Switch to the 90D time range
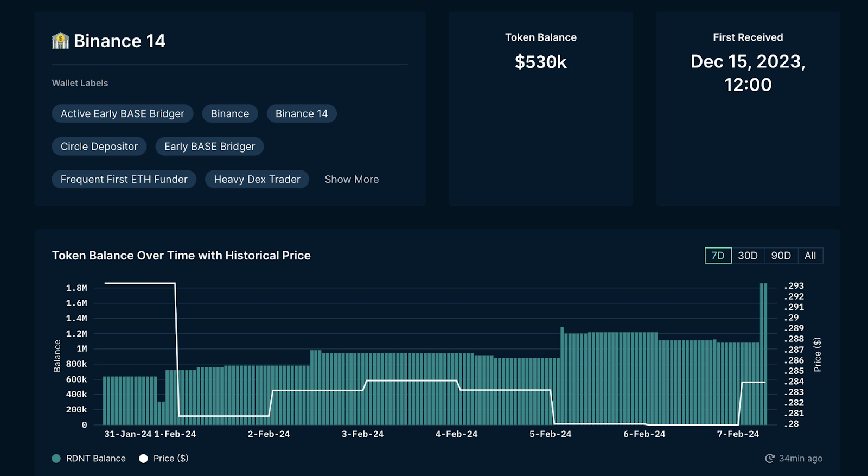The height and width of the screenshot is (476, 868). tap(781, 256)
